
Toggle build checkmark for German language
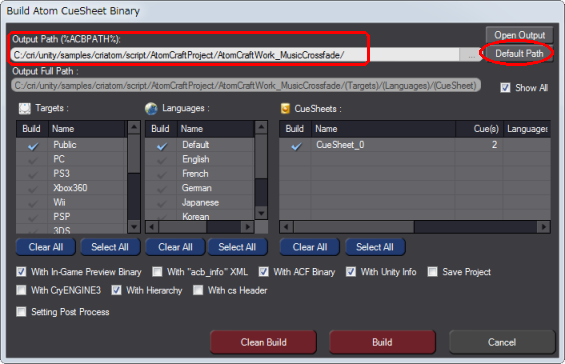coord(162,189)
